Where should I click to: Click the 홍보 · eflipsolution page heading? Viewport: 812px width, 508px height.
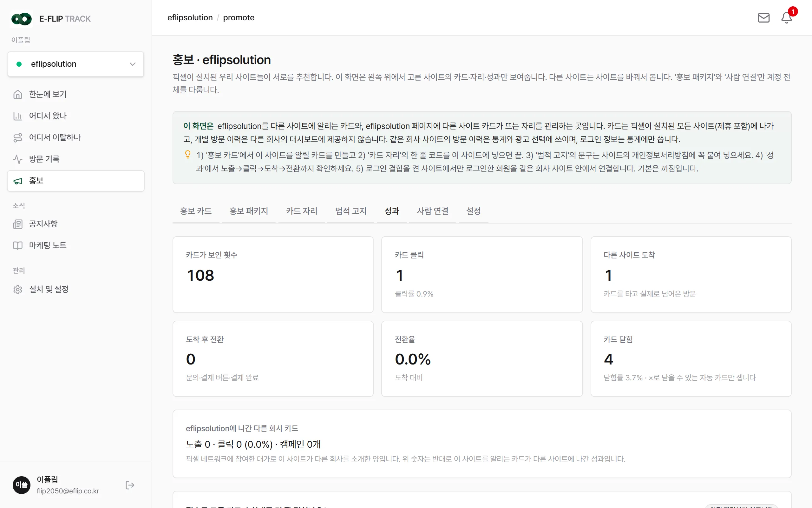pyautogui.click(x=221, y=60)
